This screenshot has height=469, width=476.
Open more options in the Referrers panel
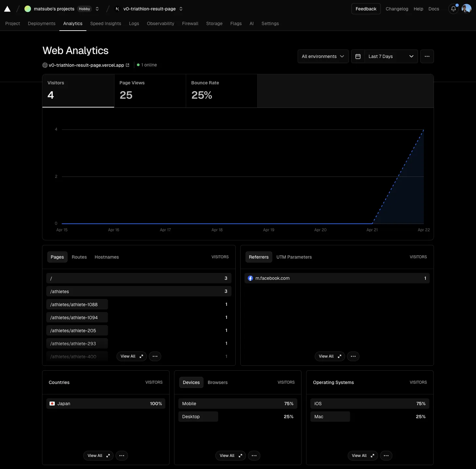(x=353, y=356)
